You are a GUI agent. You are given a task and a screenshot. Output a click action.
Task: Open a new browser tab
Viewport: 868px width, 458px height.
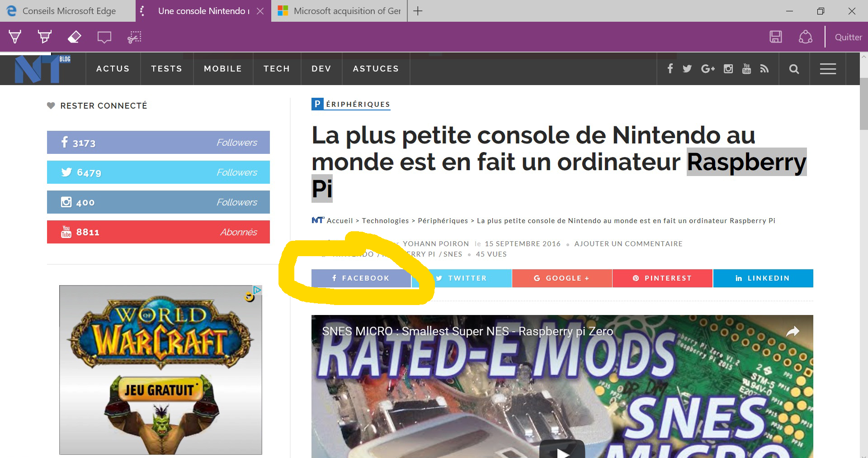point(418,11)
